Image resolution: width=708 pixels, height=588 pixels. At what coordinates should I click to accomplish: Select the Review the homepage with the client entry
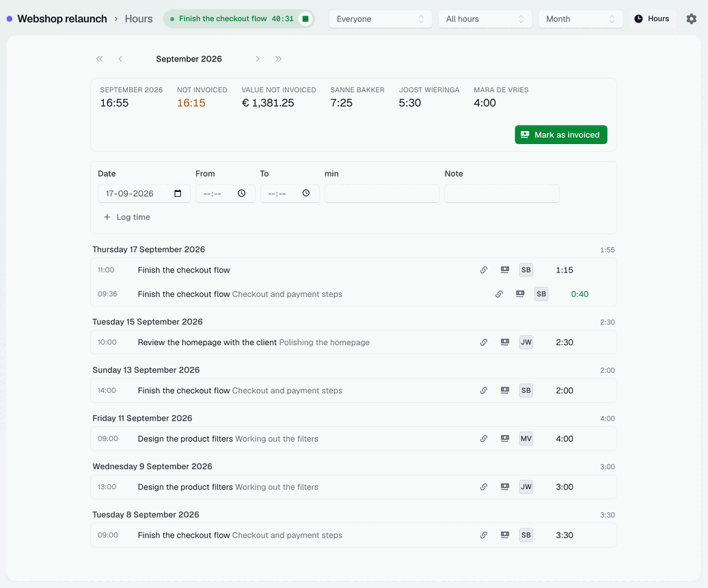coord(353,342)
